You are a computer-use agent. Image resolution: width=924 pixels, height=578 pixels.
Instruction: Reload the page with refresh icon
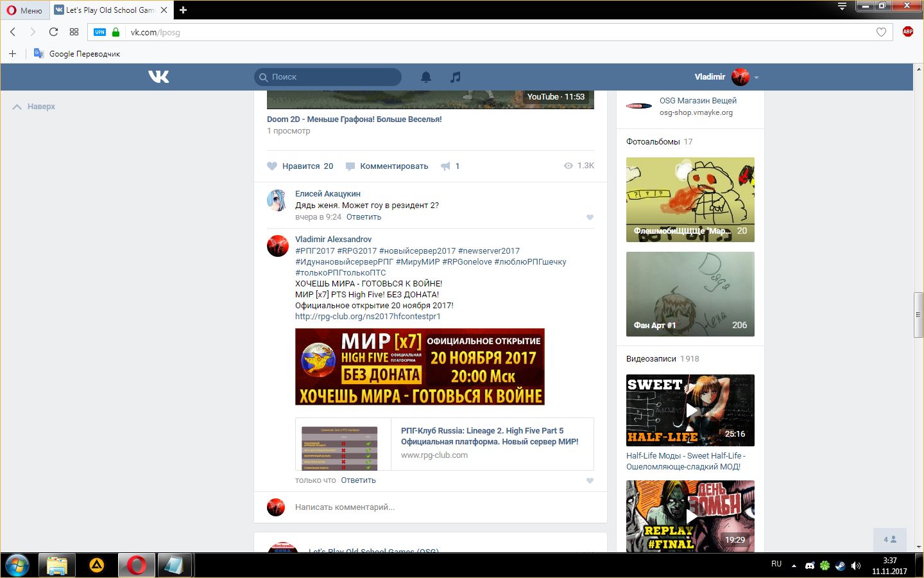[54, 31]
